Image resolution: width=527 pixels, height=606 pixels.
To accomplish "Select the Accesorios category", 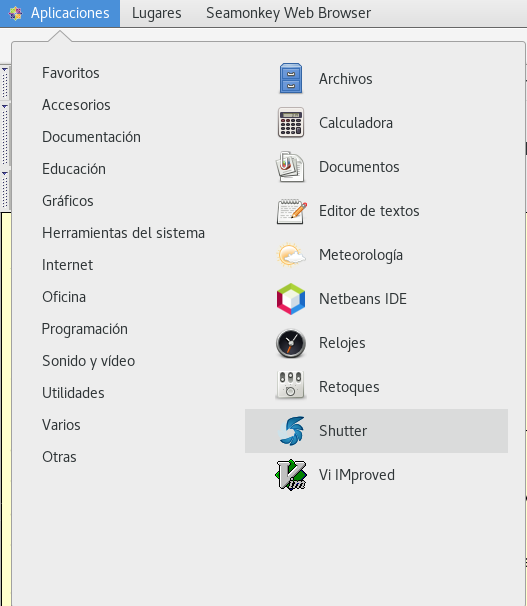I will [76, 105].
